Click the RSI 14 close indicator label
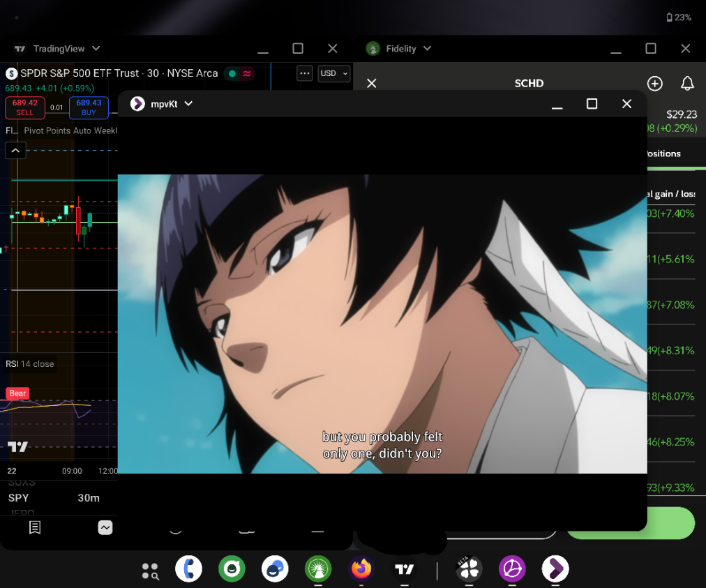 click(30, 364)
